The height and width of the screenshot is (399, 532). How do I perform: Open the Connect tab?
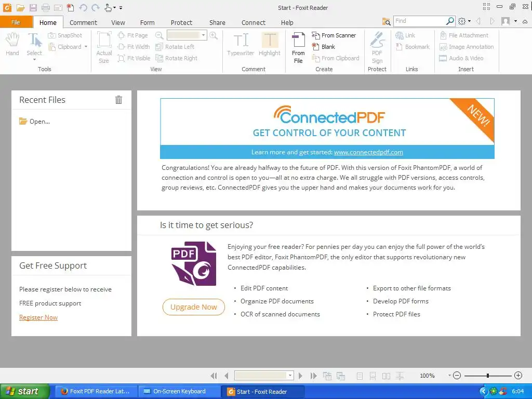pyautogui.click(x=254, y=23)
